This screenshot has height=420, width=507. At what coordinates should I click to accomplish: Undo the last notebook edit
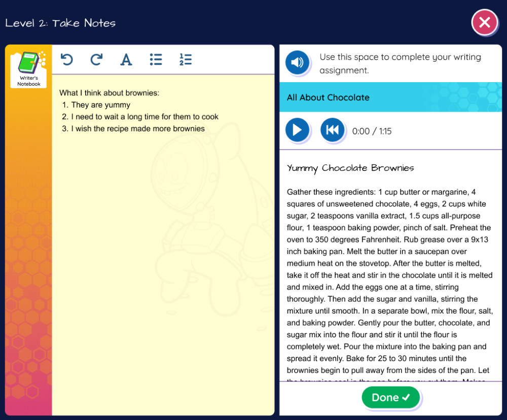click(x=67, y=60)
